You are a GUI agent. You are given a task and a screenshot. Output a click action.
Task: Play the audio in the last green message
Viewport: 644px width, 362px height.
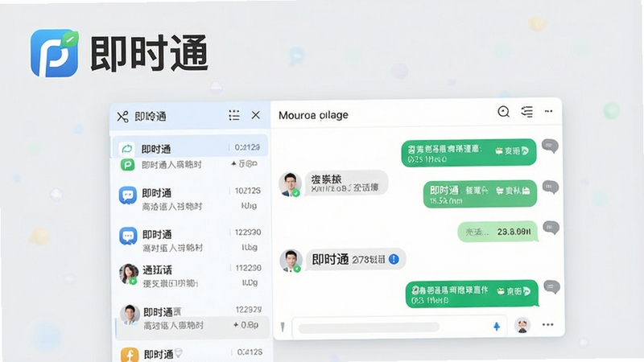coord(526,291)
